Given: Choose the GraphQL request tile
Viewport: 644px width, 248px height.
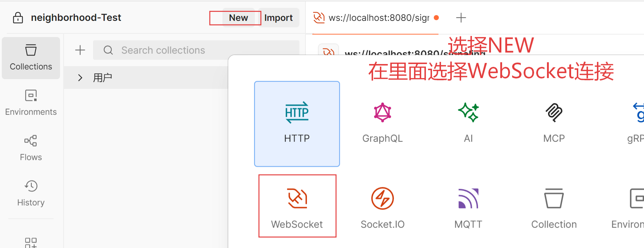Looking at the screenshot, I should (382, 124).
